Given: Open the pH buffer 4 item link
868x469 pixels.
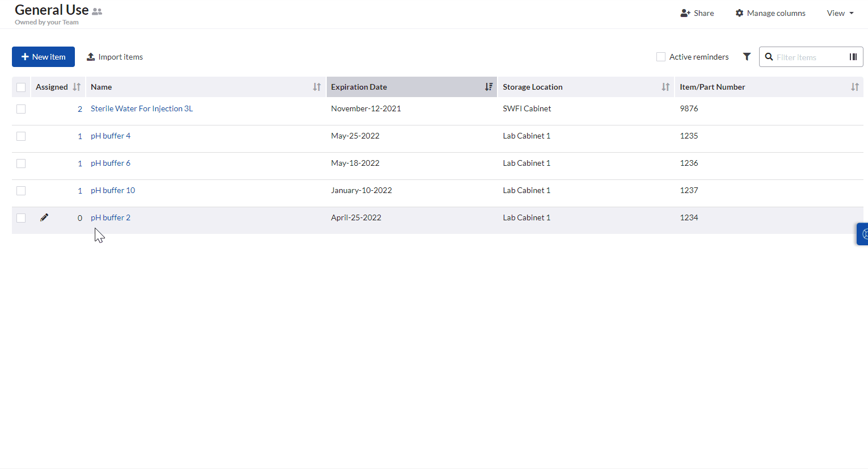Looking at the screenshot, I should pos(111,136).
